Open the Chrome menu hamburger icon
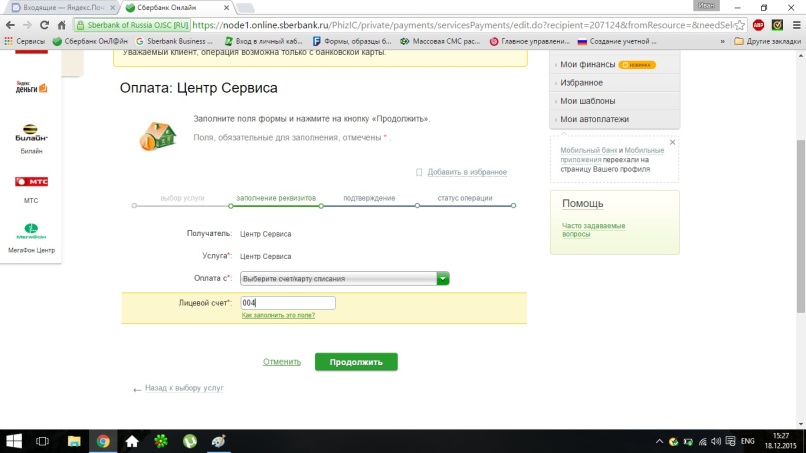Viewport: 806px width, 453px height. 794,23
